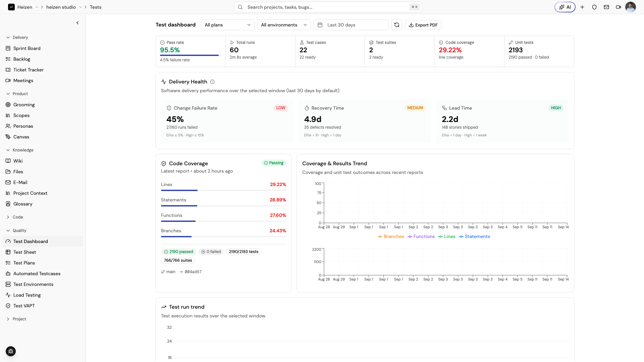This screenshot has height=362, width=644.
Task: Open Sprint Board from sidebar
Action: [43, 48]
